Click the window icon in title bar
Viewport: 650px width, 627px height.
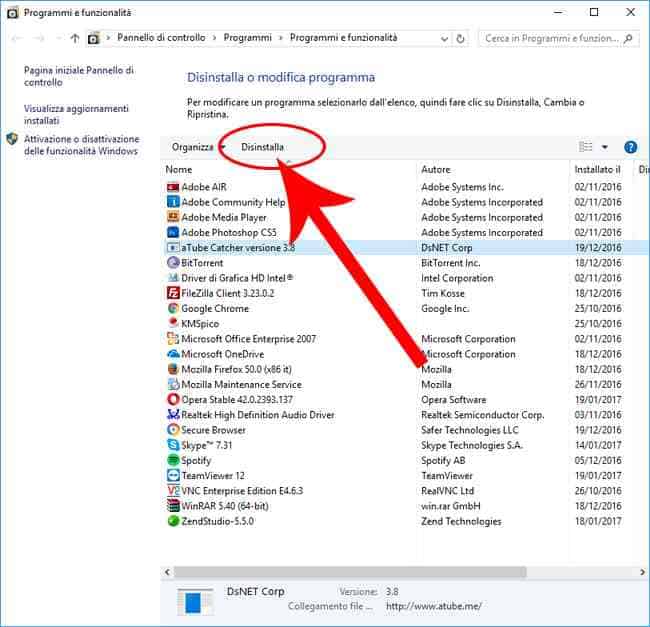(13, 13)
